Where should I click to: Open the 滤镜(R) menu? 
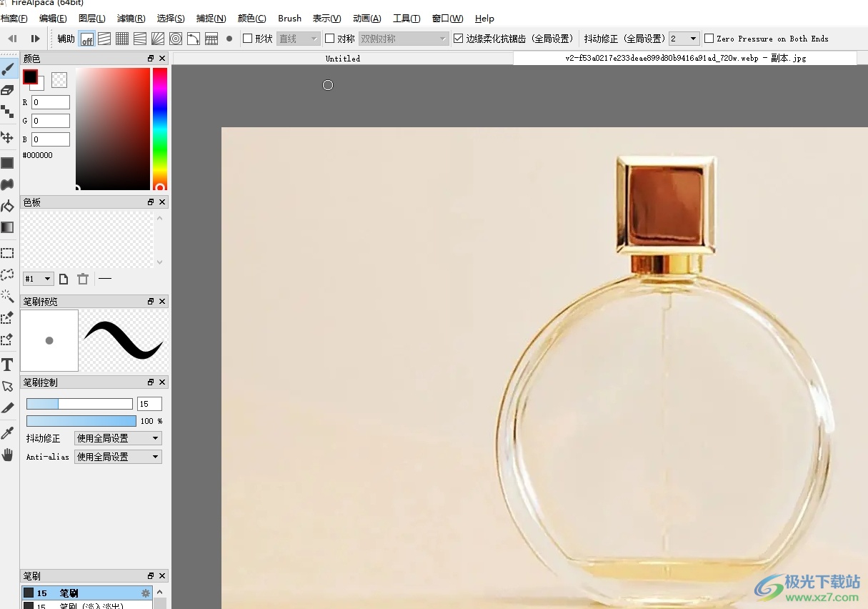[131, 19]
